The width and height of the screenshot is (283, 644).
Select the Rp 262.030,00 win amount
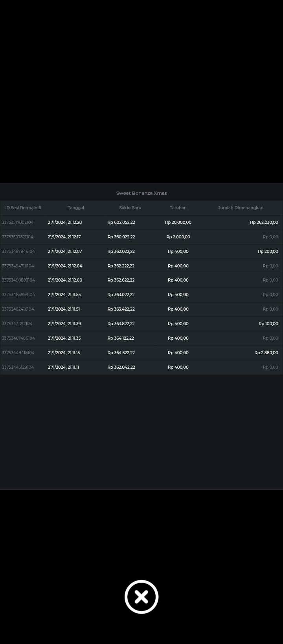click(264, 222)
